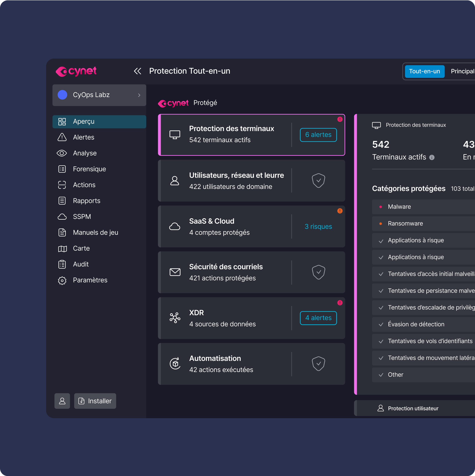Screen dimensions: 475x476
Task: Expand the CyOps Labz account selector
Action: tap(99, 95)
